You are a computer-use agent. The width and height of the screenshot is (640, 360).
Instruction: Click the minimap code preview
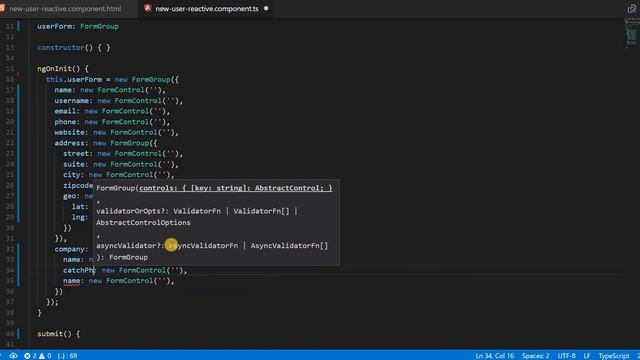click(x=632, y=33)
